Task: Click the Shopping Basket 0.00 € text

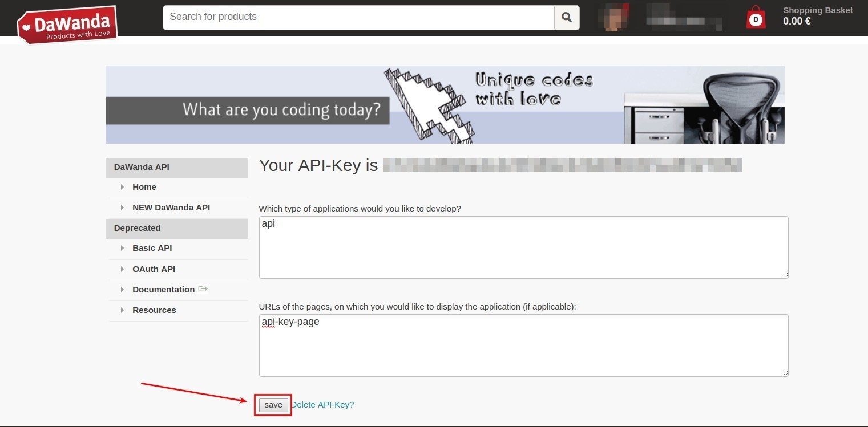Action: click(x=818, y=16)
